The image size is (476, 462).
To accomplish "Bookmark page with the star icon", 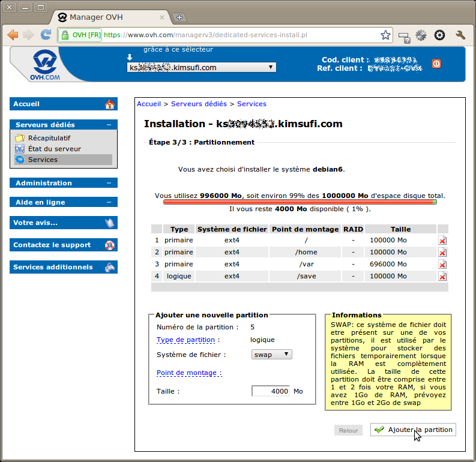I will pyautogui.click(x=385, y=35).
